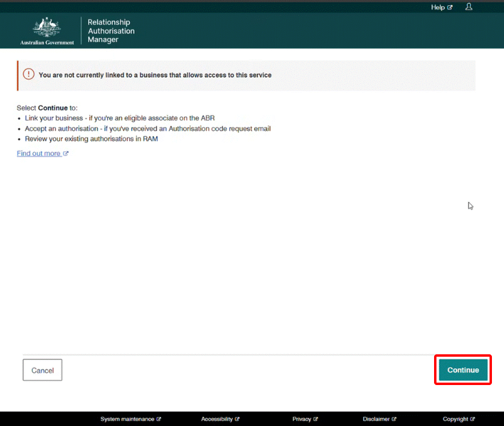
Task: Click external-link icon next to Disclaimer
Action: tap(394, 419)
